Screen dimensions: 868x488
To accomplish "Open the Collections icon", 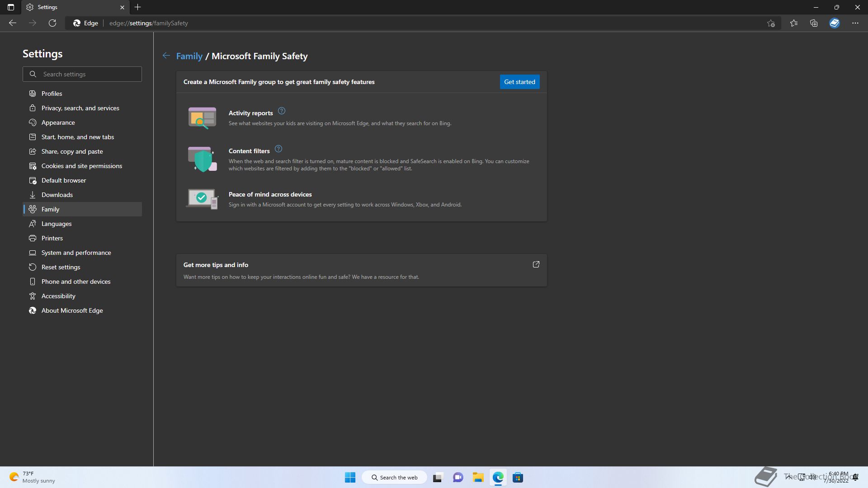I will [x=814, y=23].
